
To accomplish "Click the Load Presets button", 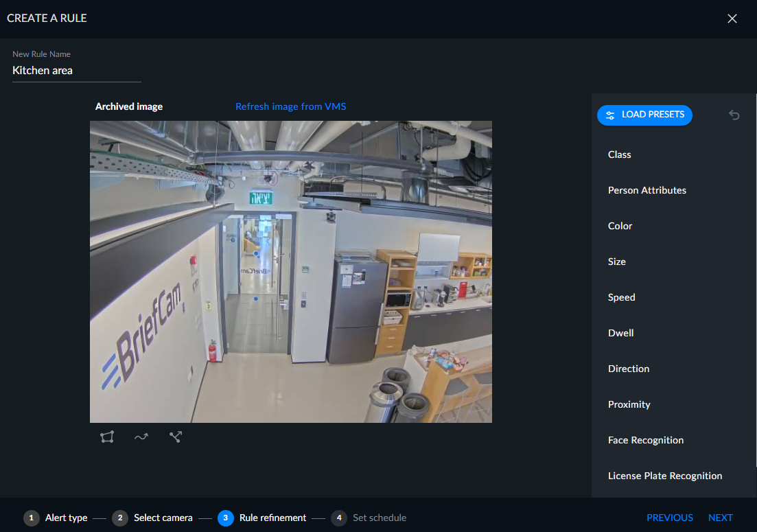I will click(x=644, y=115).
